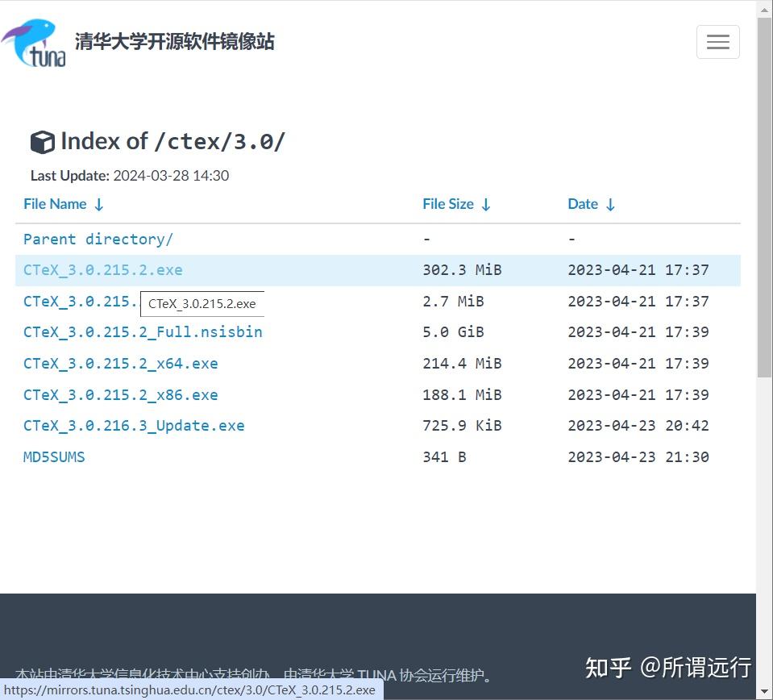Download CTeX_3.0.215.2_Full.nsisbin
773x700 pixels.
[143, 332]
